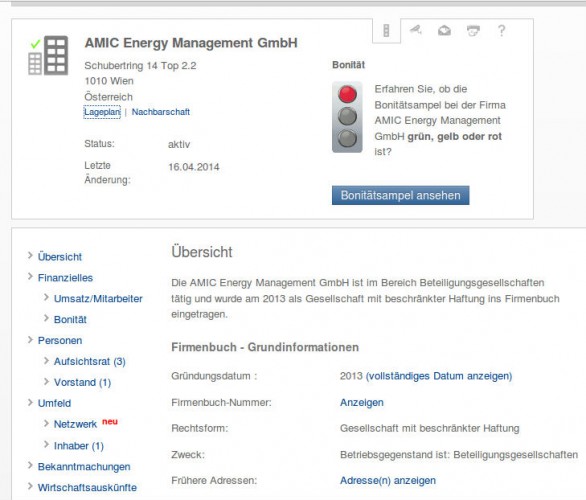The image size is (586, 500).
Task: Click chevron arrow beside Netzwerk
Action: (x=46, y=423)
